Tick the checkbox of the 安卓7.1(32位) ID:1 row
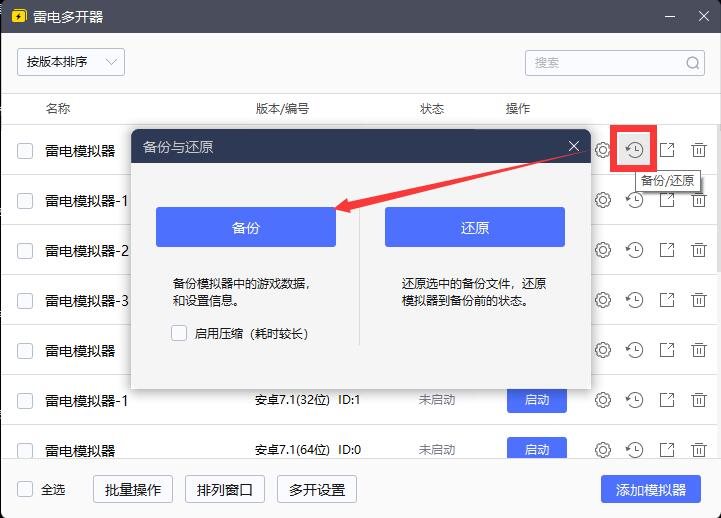Image resolution: width=721 pixels, height=518 pixels. [25, 401]
